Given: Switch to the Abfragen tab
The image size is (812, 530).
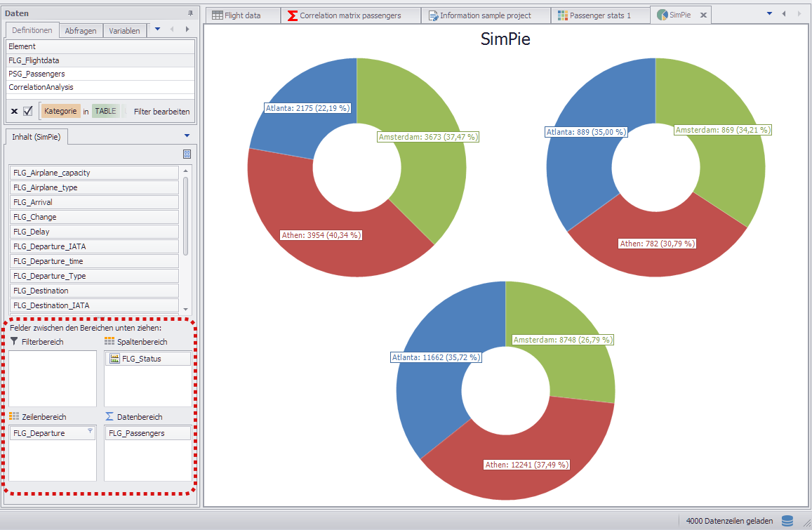Looking at the screenshot, I should click(x=80, y=31).
